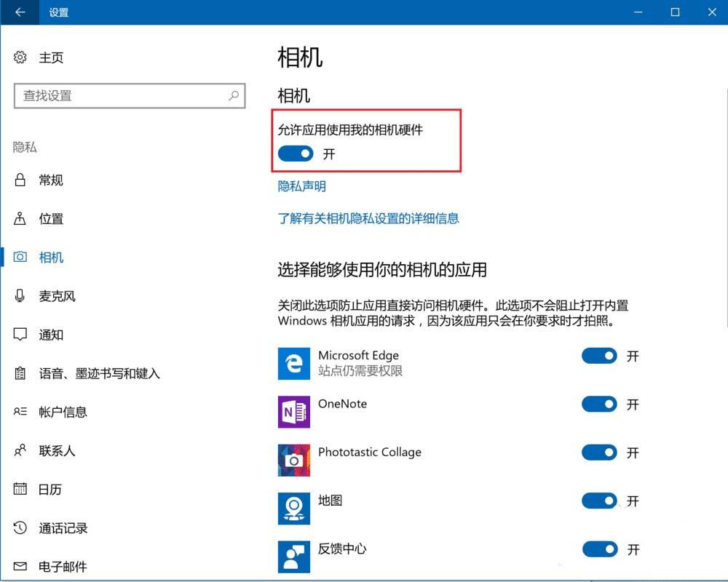
Task: Click the 常规 lock icon
Action: point(20,180)
